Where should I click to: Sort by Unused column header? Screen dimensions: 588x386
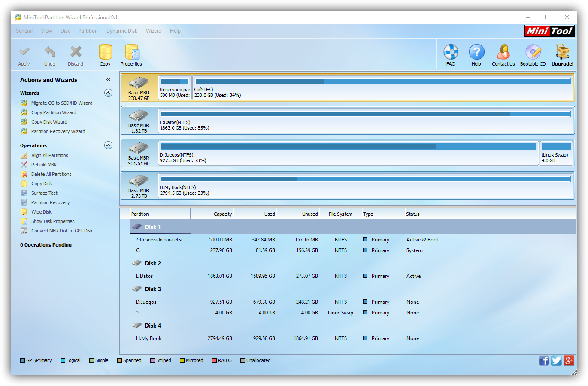(x=298, y=214)
